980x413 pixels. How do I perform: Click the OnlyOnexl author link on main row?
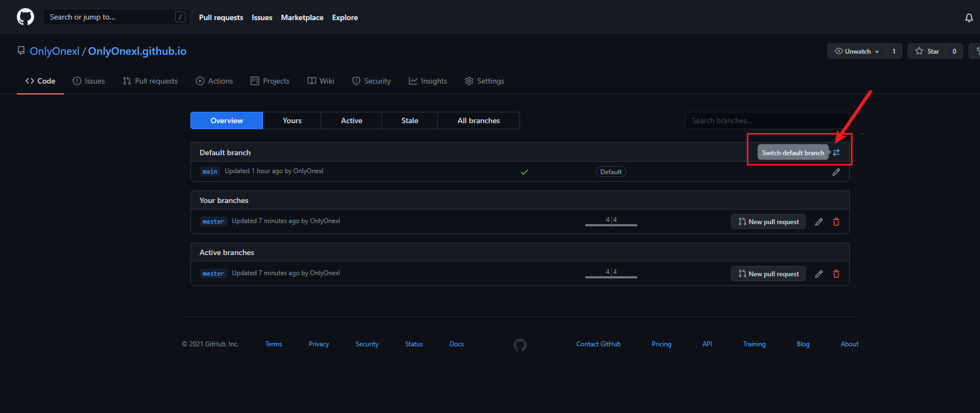click(308, 171)
